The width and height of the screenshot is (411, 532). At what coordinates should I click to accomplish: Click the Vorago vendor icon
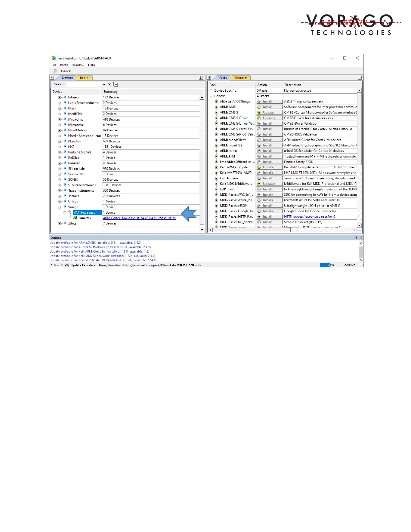(65, 207)
